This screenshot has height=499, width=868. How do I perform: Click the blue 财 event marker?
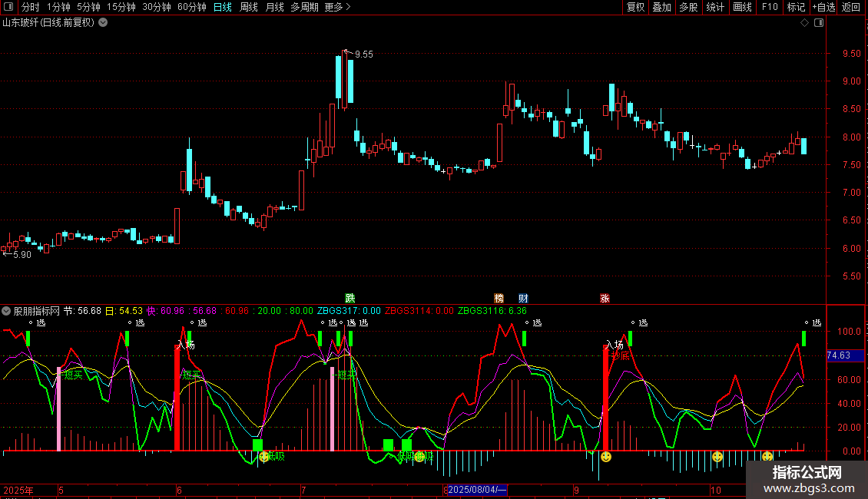(523, 298)
